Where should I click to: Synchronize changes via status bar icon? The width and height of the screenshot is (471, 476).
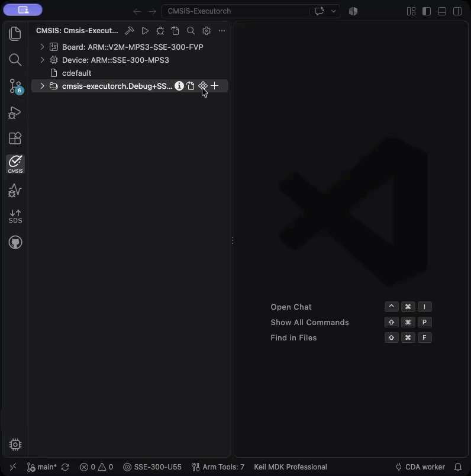point(65,467)
